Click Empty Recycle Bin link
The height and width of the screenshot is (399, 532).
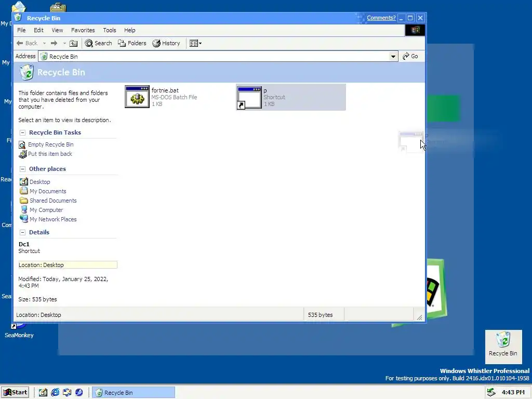pos(51,144)
